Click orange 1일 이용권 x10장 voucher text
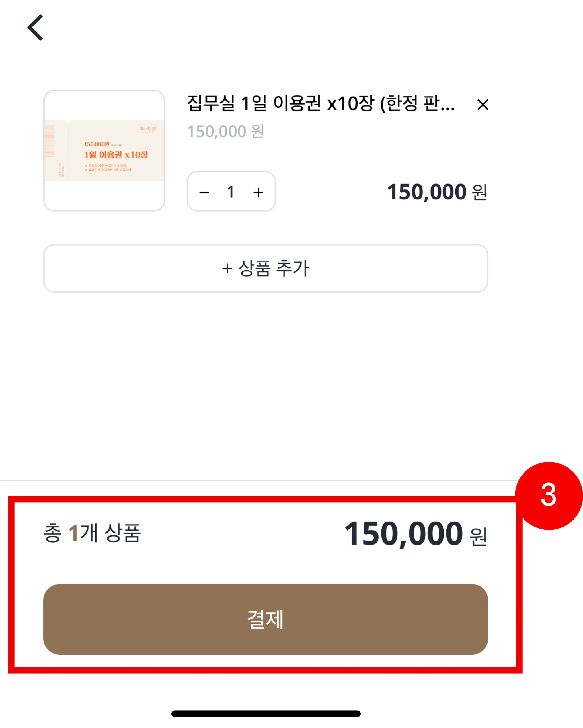Image resolution: width=583 pixels, height=728 pixels. tap(116, 155)
